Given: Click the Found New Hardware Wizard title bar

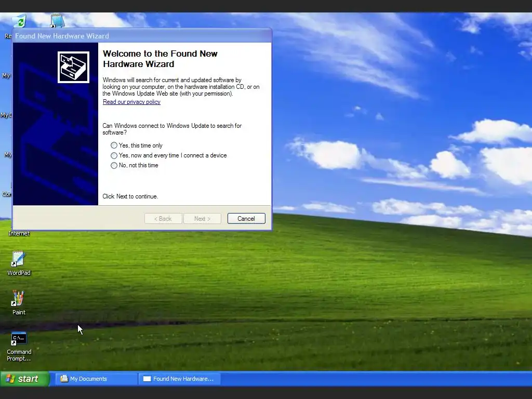Looking at the screenshot, I should tap(142, 36).
